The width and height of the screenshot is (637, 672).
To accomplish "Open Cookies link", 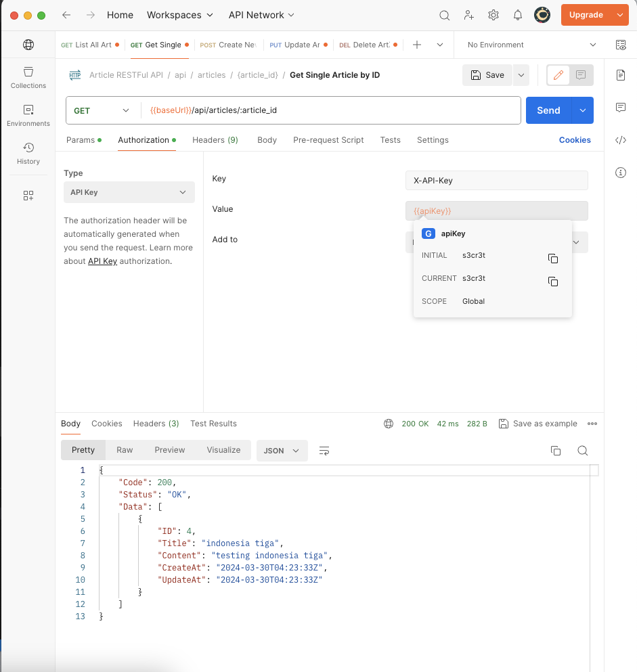I will (x=575, y=140).
